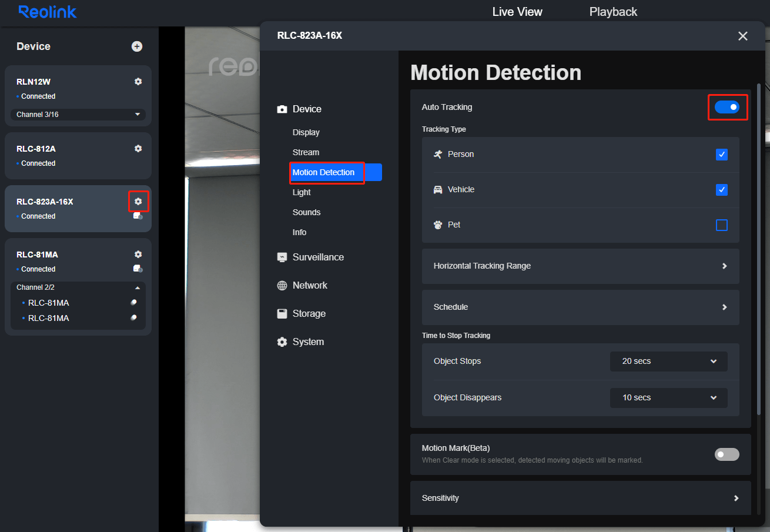Turn off the Auto Tracking switch
The height and width of the screenshot is (532, 770).
click(727, 107)
